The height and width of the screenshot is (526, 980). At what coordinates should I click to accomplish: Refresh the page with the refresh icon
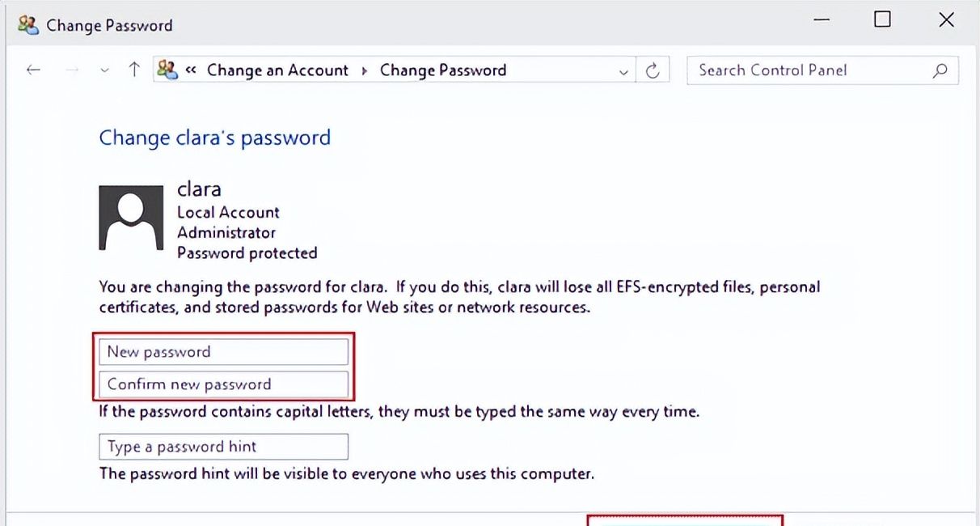[x=653, y=70]
